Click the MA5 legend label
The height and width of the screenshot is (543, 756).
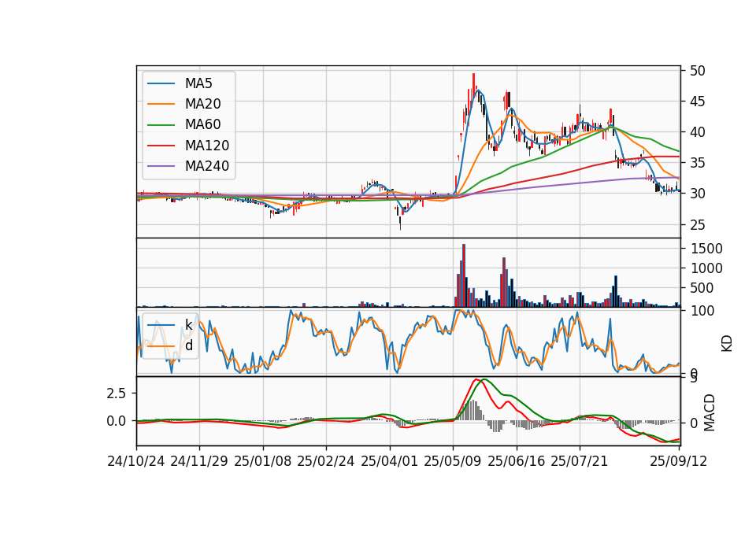tap(198, 83)
